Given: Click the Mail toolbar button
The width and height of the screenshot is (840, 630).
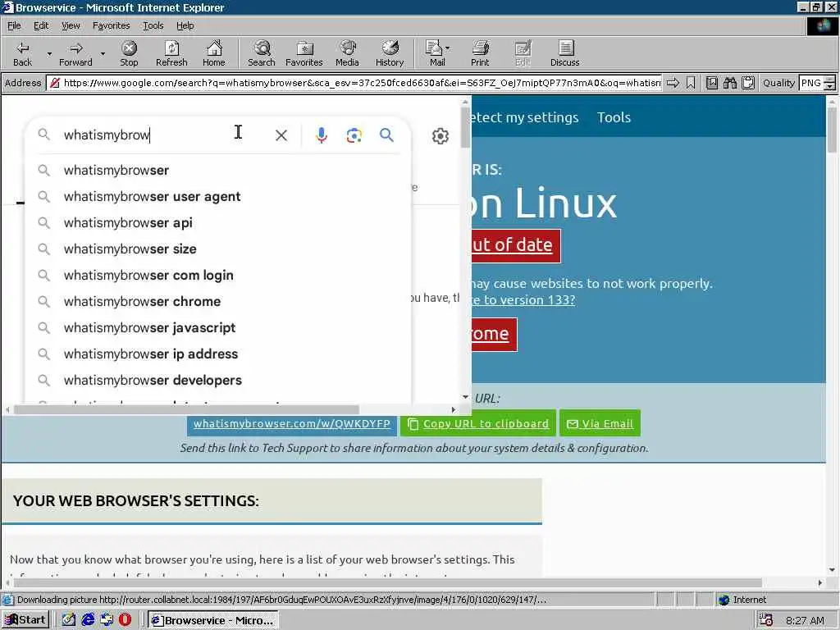Looking at the screenshot, I should (435, 53).
